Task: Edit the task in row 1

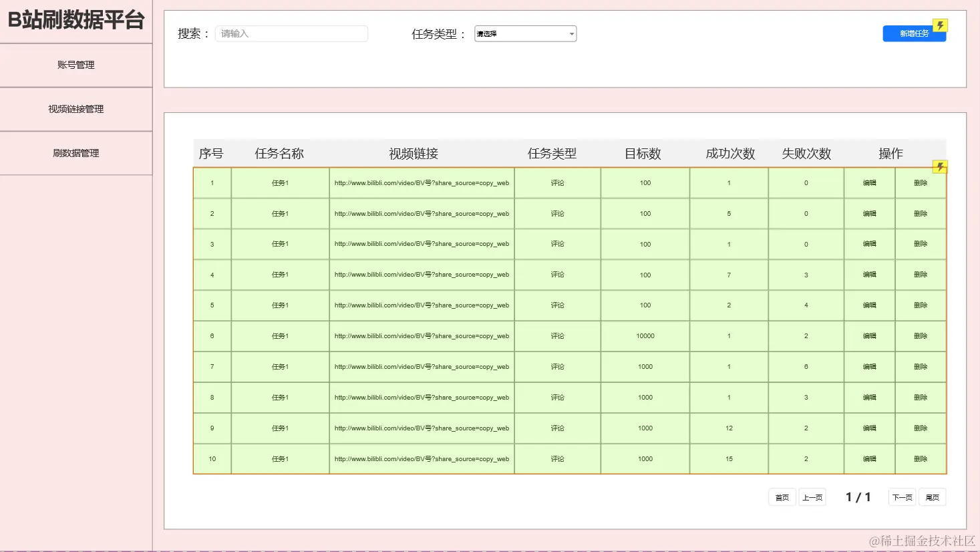Action: point(869,183)
